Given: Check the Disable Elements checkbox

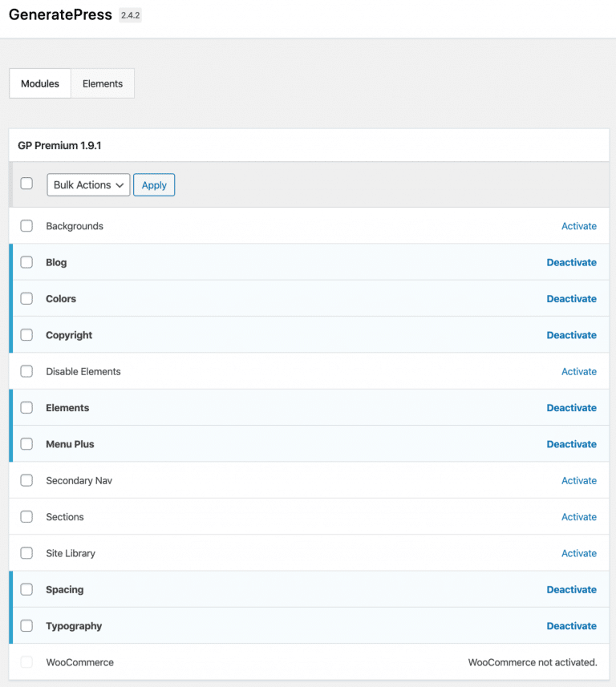Looking at the screenshot, I should pyautogui.click(x=26, y=371).
